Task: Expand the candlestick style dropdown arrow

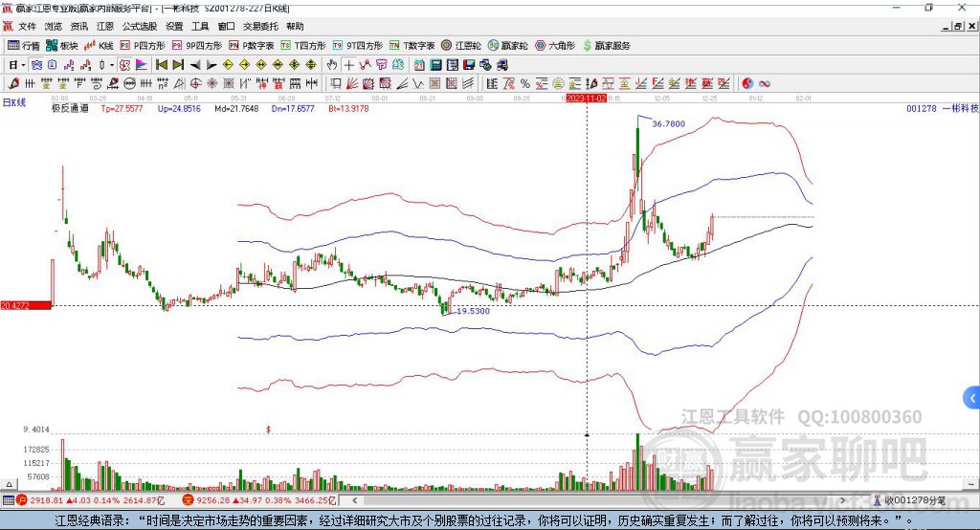Action: click(112, 65)
